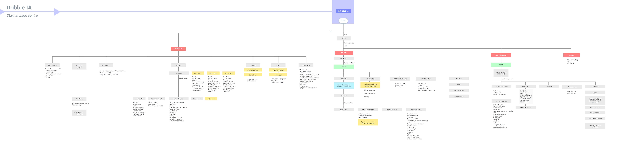
Task: Click the DRIBBLE IA title node
Action: click(343, 11)
